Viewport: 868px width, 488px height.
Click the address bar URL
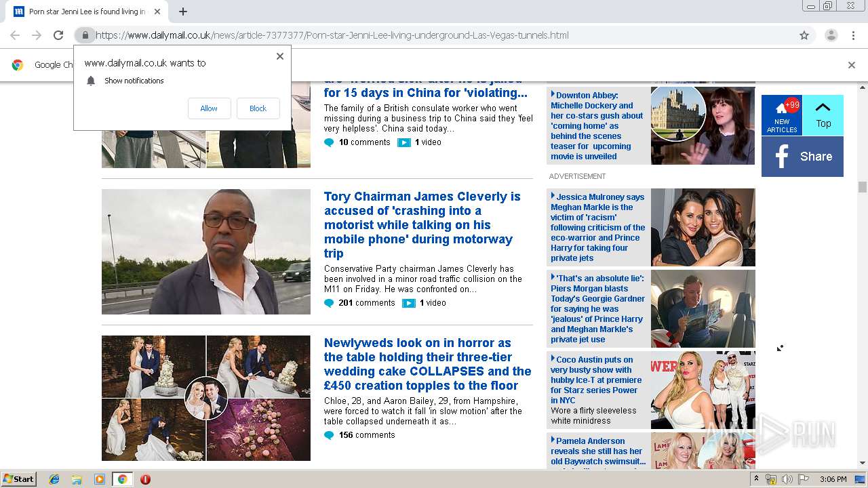pyautogui.click(x=332, y=35)
